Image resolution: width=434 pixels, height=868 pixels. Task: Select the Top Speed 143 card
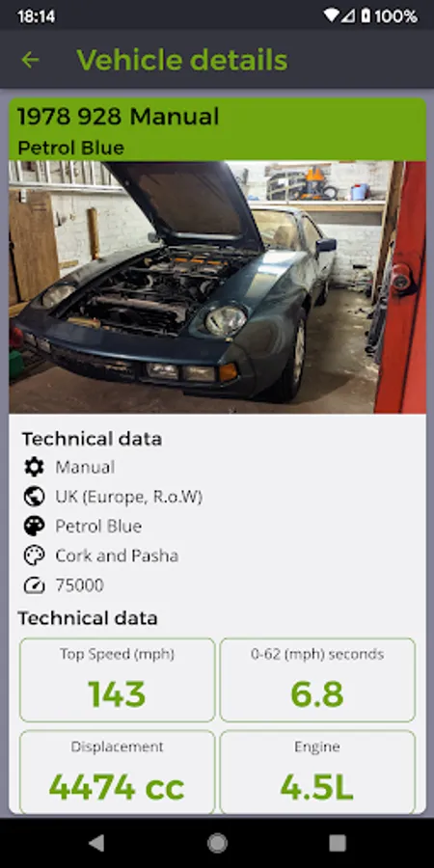coord(118,680)
